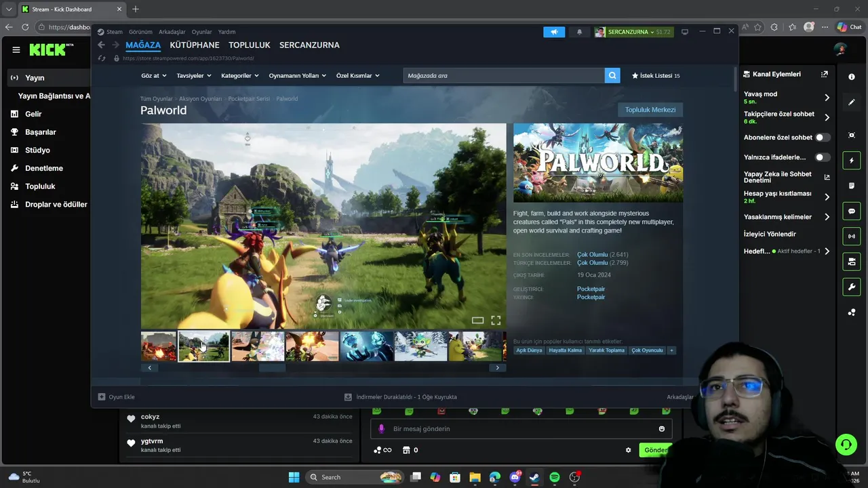Select Stüdyo in Kick sidebar

(37, 150)
